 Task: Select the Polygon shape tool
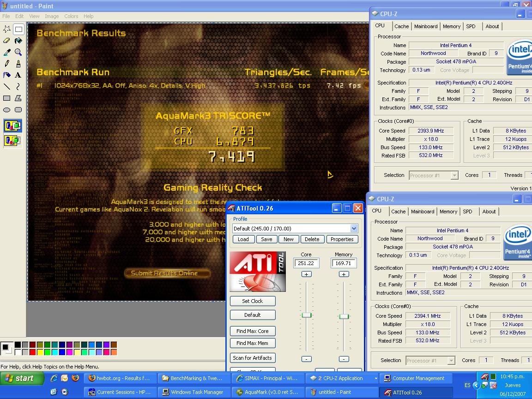tap(18, 98)
